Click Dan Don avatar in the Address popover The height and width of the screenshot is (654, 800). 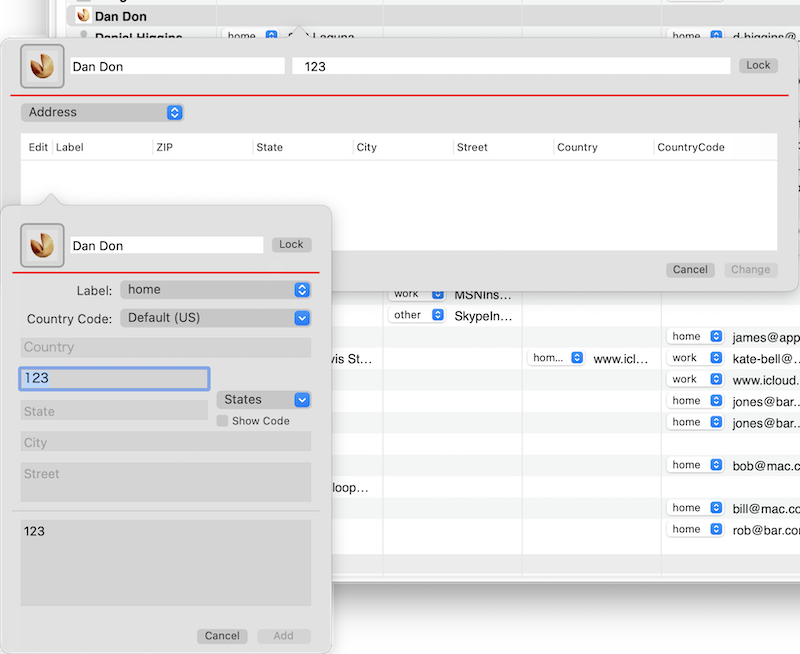click(x=42, y=66)
